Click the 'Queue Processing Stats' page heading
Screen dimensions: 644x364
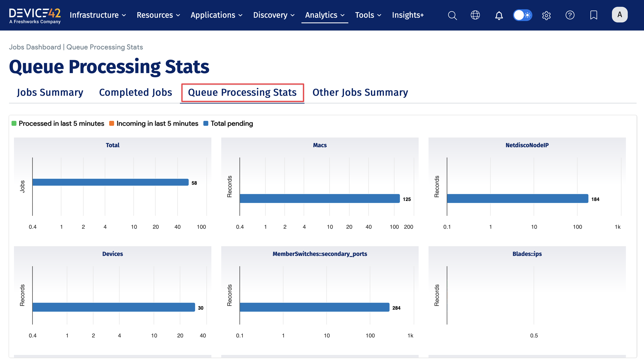[109, 67]
